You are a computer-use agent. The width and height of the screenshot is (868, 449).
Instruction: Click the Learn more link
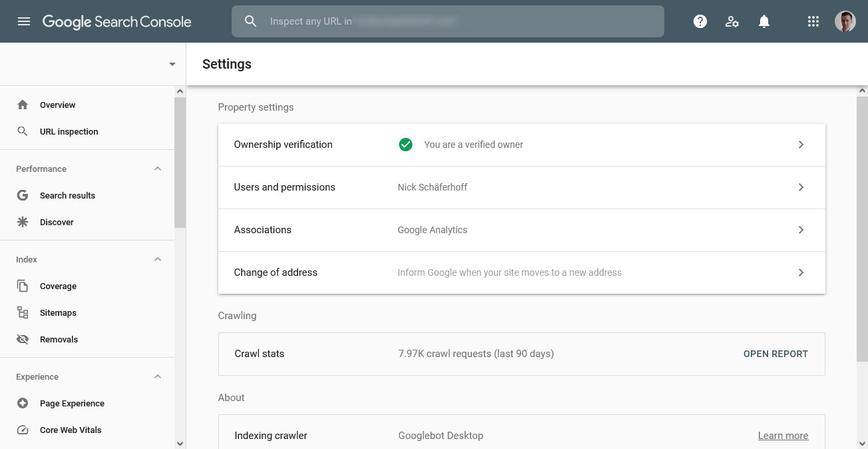click(783, 436)
